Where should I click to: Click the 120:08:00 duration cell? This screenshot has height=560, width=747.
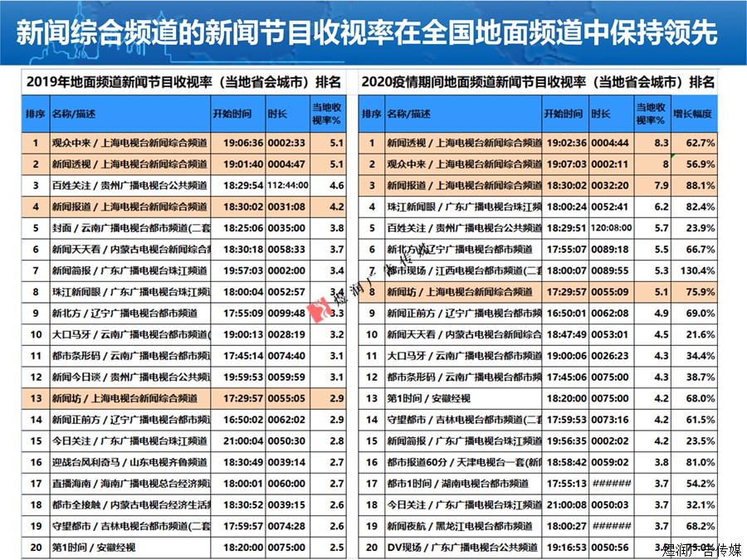tap(611, 228)
